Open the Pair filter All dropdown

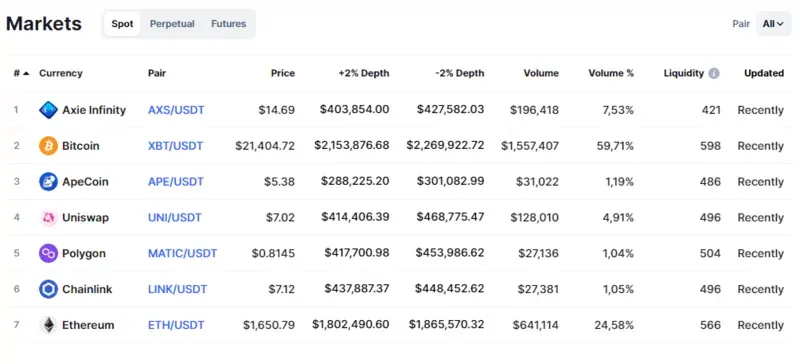point(773,24)
